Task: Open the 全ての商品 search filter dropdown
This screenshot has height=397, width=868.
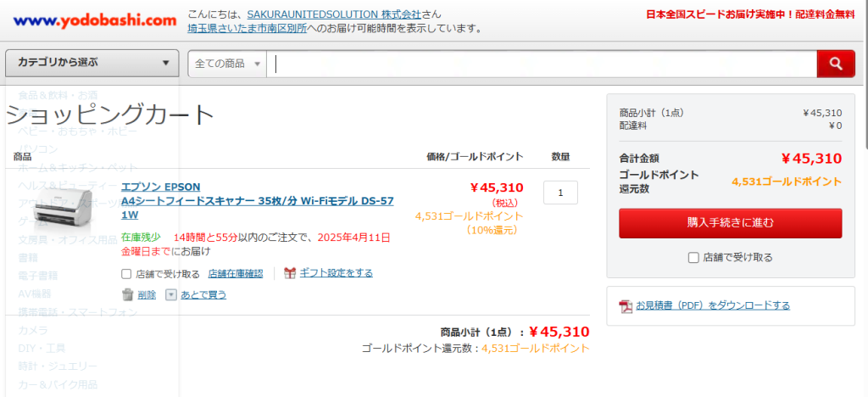Action: (227, 64)
